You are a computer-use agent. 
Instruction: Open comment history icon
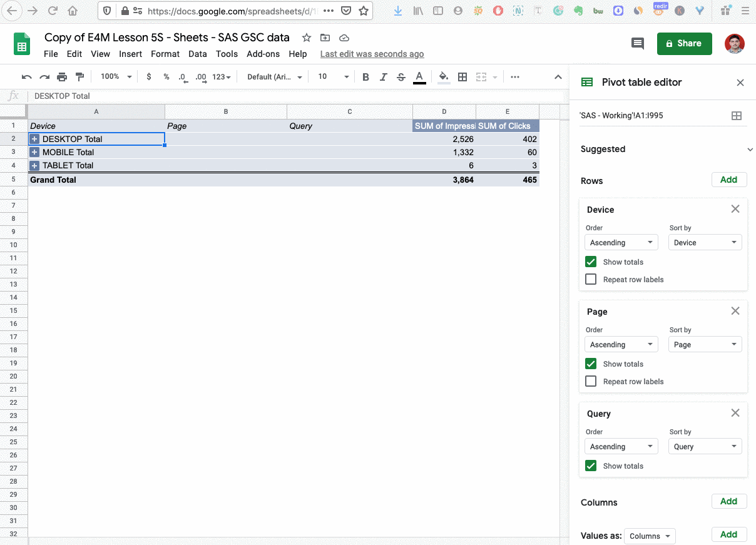point(638,43)
